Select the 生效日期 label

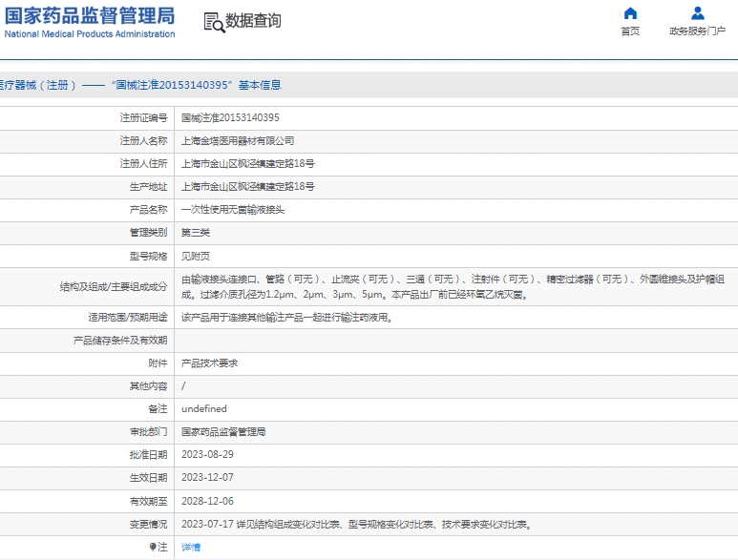coord(148,478)
